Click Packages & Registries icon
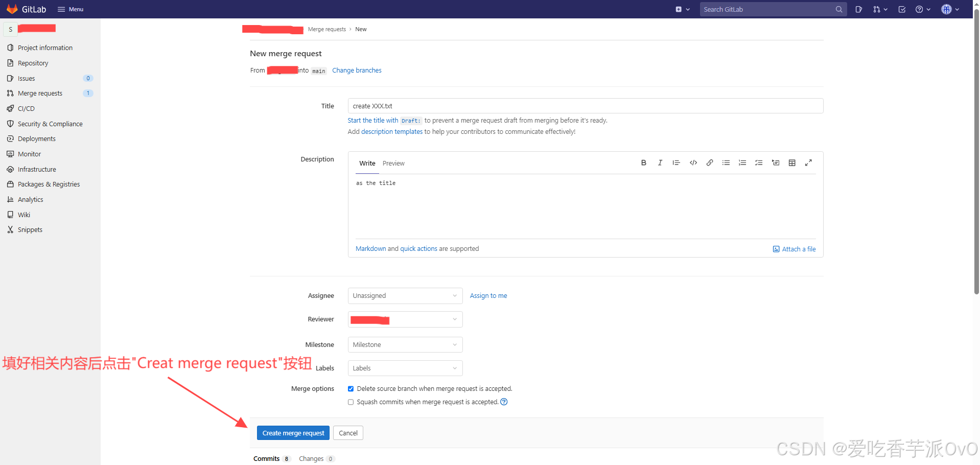 click(x=10, y=184)
